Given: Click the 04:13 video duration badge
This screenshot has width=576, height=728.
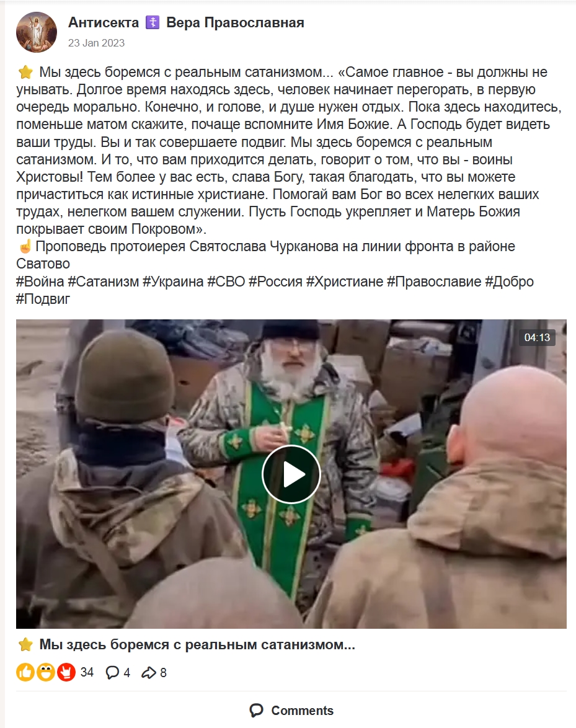Looking at the screenshot, I should pyautogui.click(x=537, y=337).
